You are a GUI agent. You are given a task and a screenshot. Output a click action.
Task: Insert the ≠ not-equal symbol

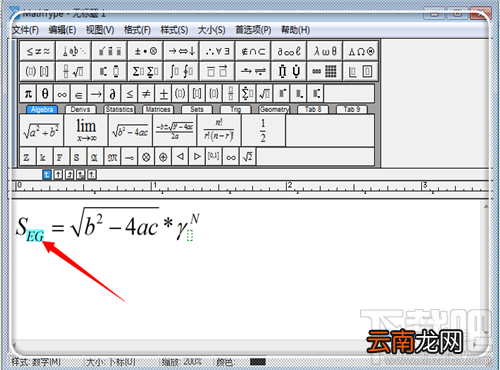(147, 94)
